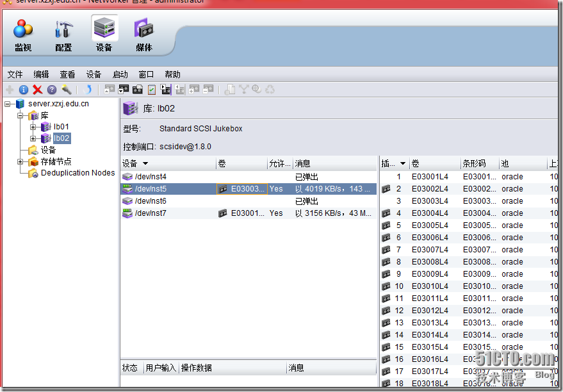The height and width of the screenshot is (392, 563).
Task: Open the 启动 menu
Action: click(120, 74)
